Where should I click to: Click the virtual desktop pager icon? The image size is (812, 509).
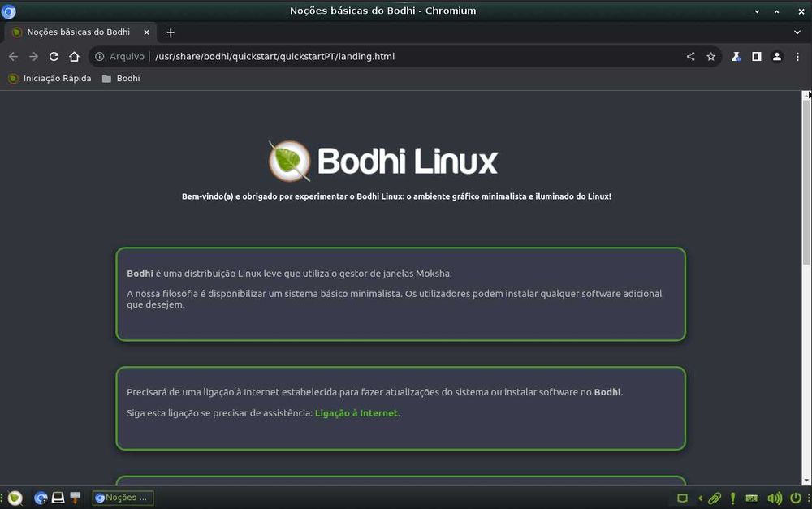683,498
